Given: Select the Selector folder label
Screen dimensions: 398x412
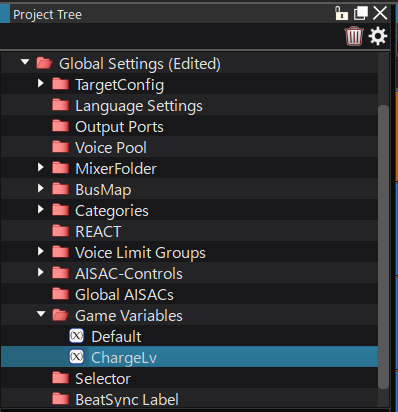Looking at the screenshot, I should (103, 379).
